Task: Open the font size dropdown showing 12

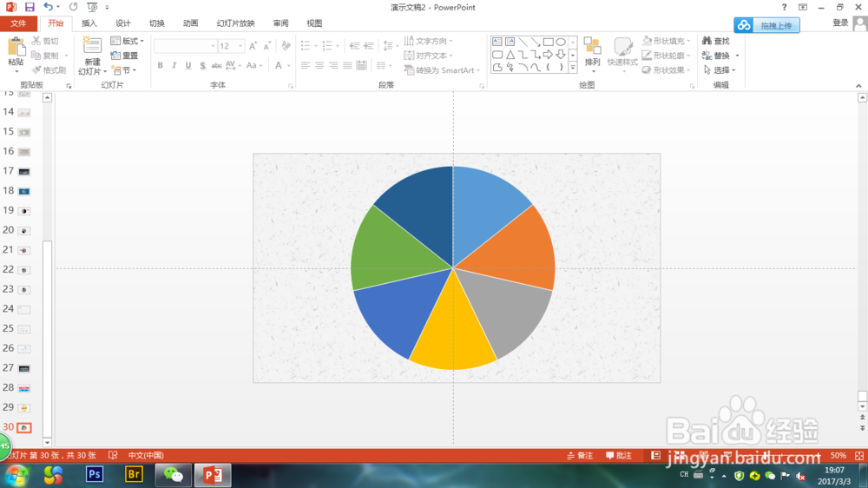Action: pyautogui.click(x=240, y=46)
